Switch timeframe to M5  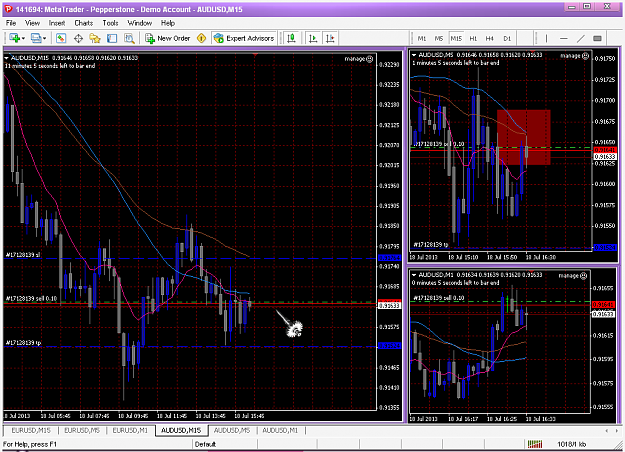439,39
